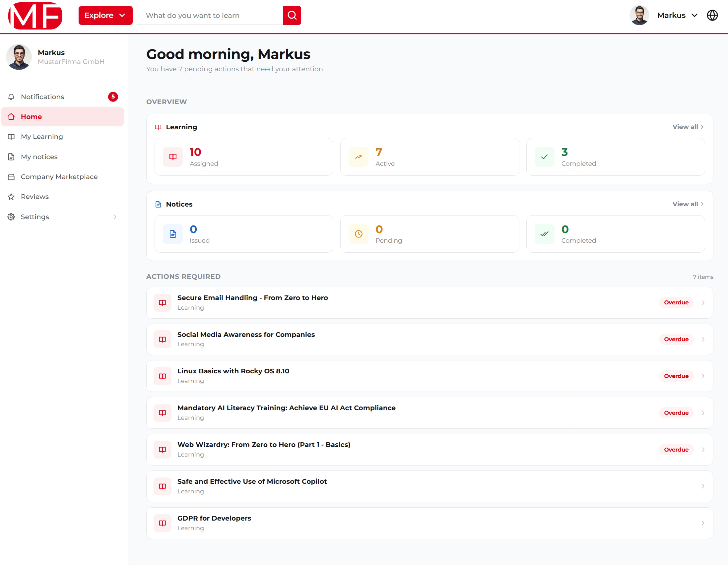Viewport: 728px width, 565px height.
Task: Open Linux Basics with Rocky OS 8.10
Action: tap(429, 376)
